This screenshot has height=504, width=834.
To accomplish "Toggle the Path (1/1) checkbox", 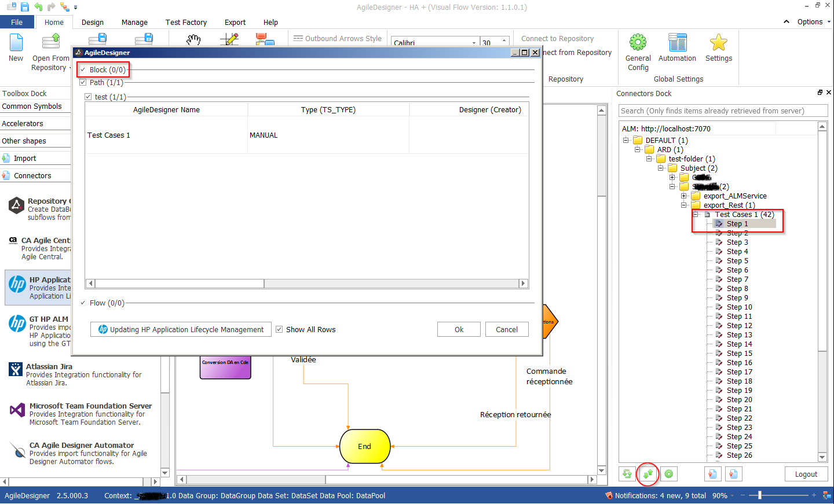I will click(83, 82).
